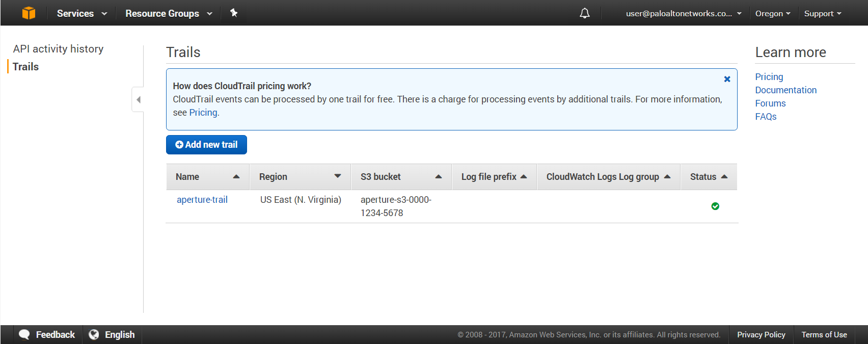Click the AWS orange cube logo
Viewport: 868px width, 344px height.
click(29, 13)
